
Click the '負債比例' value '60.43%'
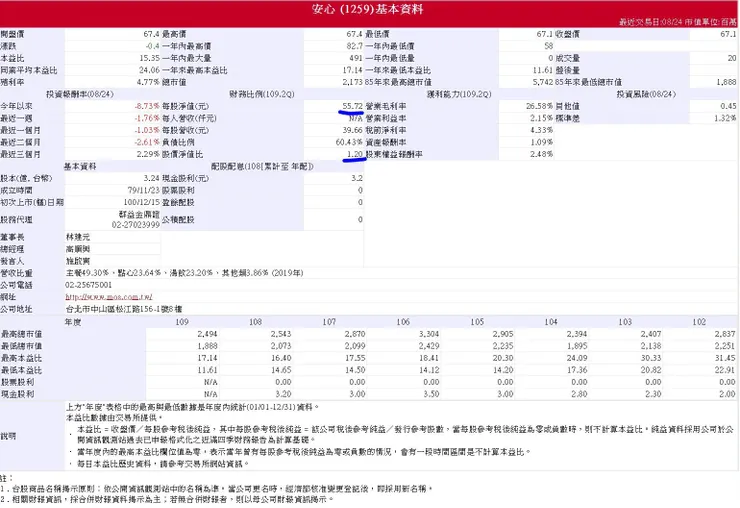tap(349, 142)
